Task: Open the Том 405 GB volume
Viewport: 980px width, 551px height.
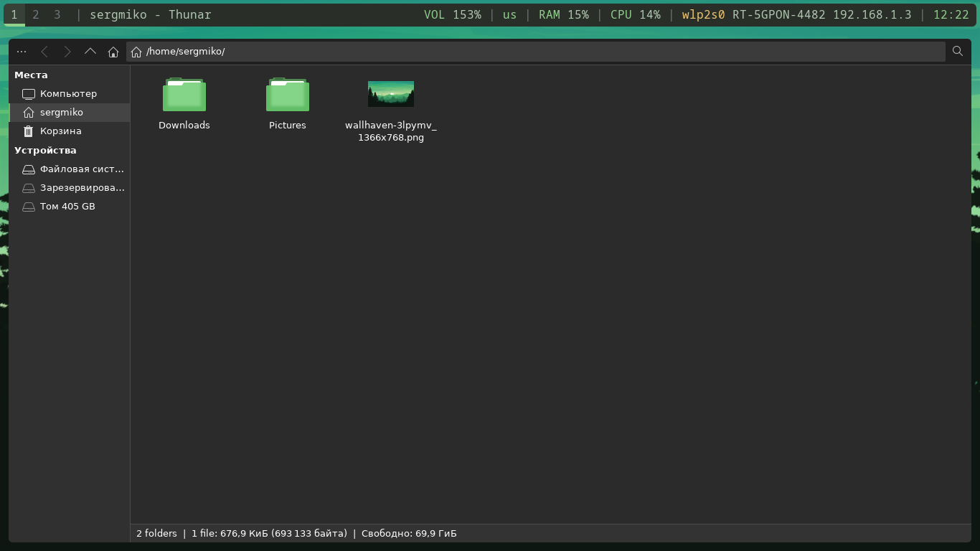Action: point(67,207)
